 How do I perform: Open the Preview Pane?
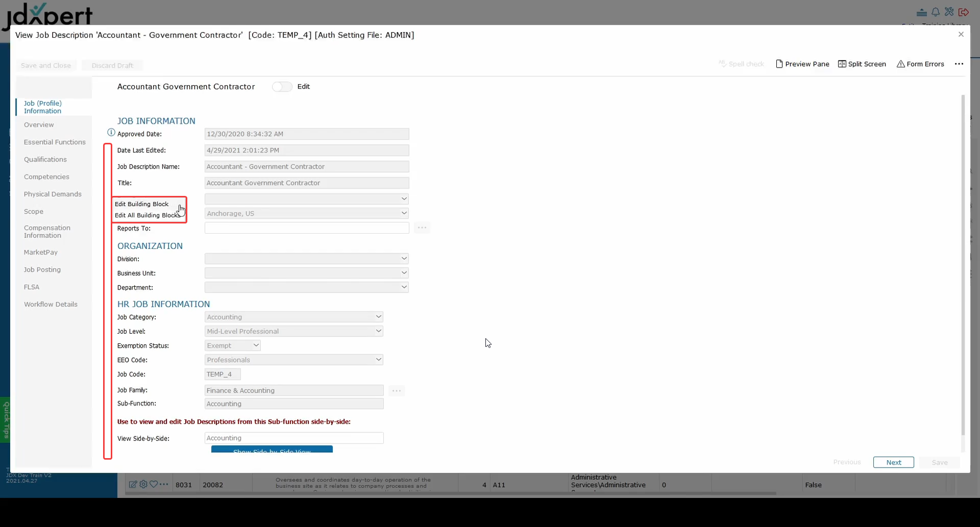(x=802, y=64)
